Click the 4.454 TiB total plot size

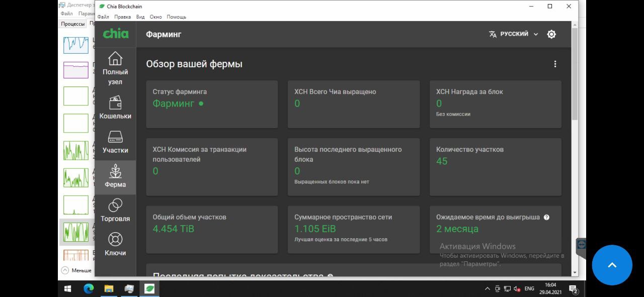point(174,229)
